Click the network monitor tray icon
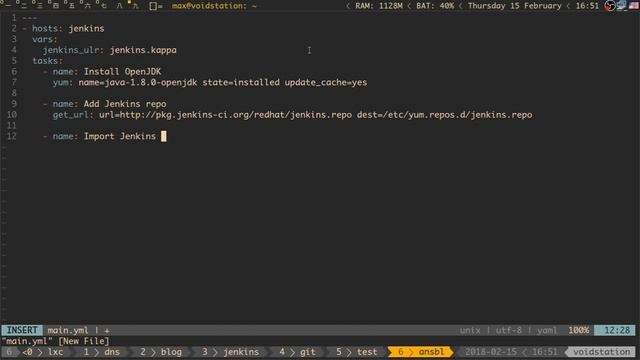The width and height of the screenshot is (640, 360). point(622,5)
